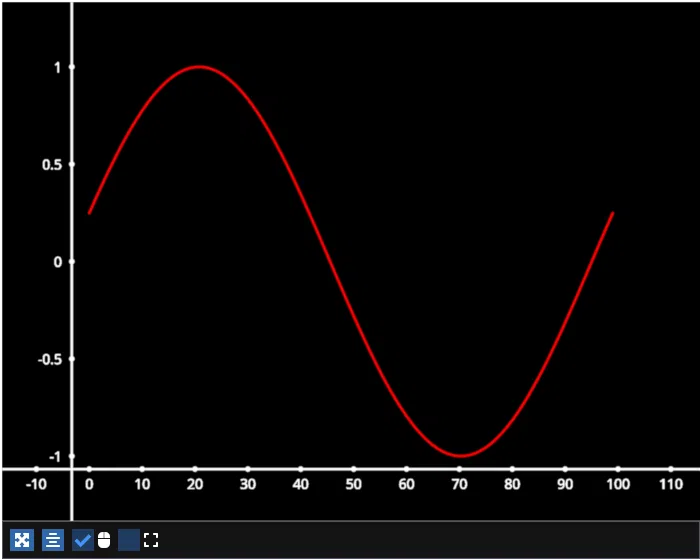Click the x-axis label 50
Image resolution: width=700 pixels, height=560 pixels.
click(x=353, y=485)
